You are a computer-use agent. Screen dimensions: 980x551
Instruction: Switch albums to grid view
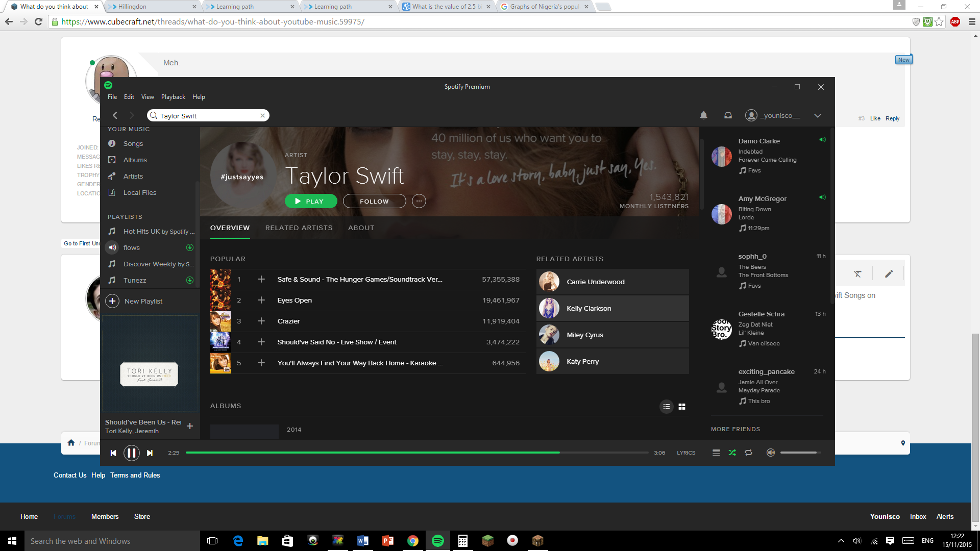pos(682,407)
